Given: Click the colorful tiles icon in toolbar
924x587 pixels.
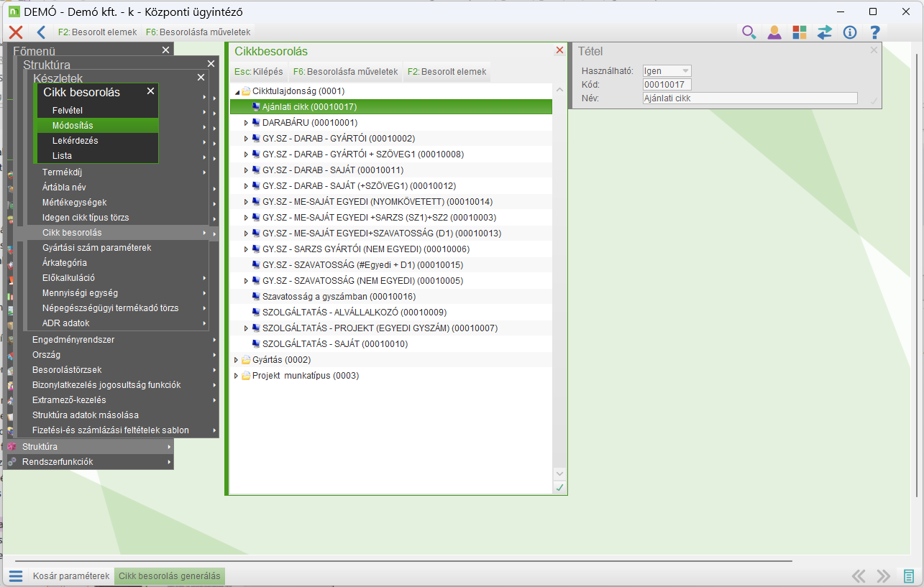Looking at the screenshot, I should tap(799, 32).
